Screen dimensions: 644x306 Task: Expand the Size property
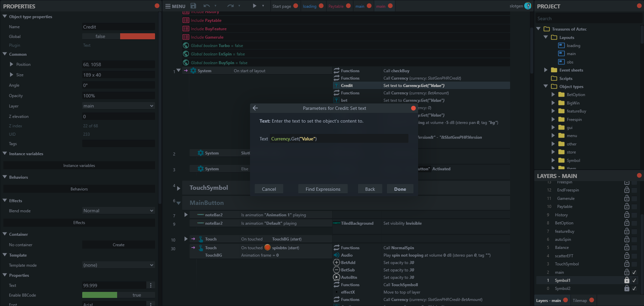(11, 75)
